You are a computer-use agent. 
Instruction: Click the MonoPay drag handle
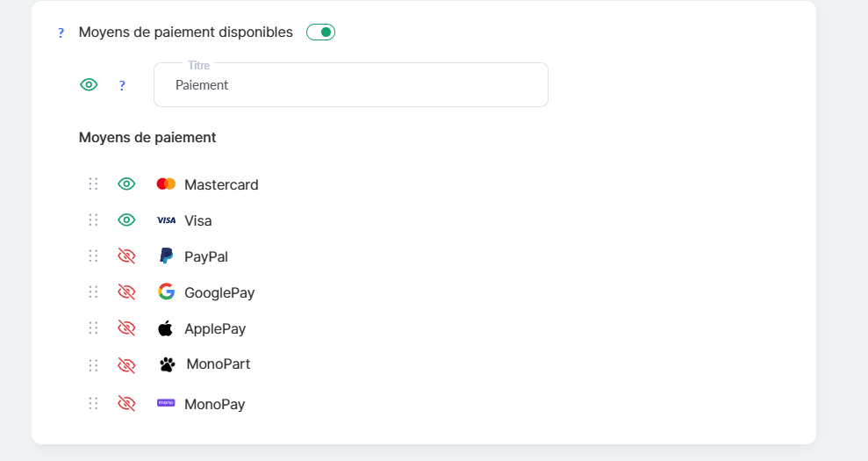(x=93, y=403)
